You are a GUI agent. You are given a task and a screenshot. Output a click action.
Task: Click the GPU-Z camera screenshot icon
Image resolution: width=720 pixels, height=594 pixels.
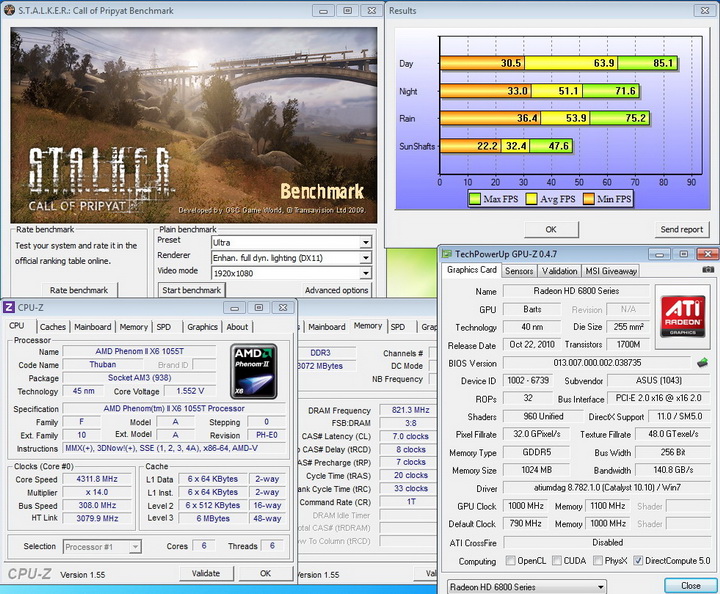(708, 270)
